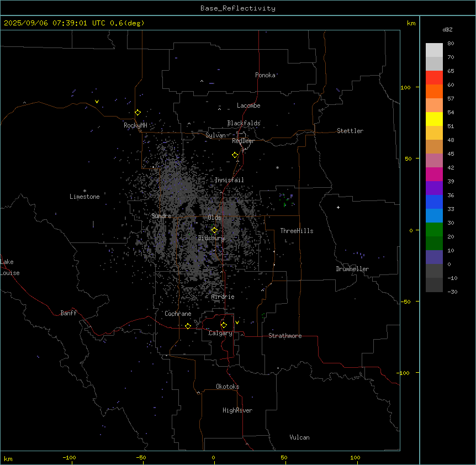Click the Sylvan label

(215, 135)
